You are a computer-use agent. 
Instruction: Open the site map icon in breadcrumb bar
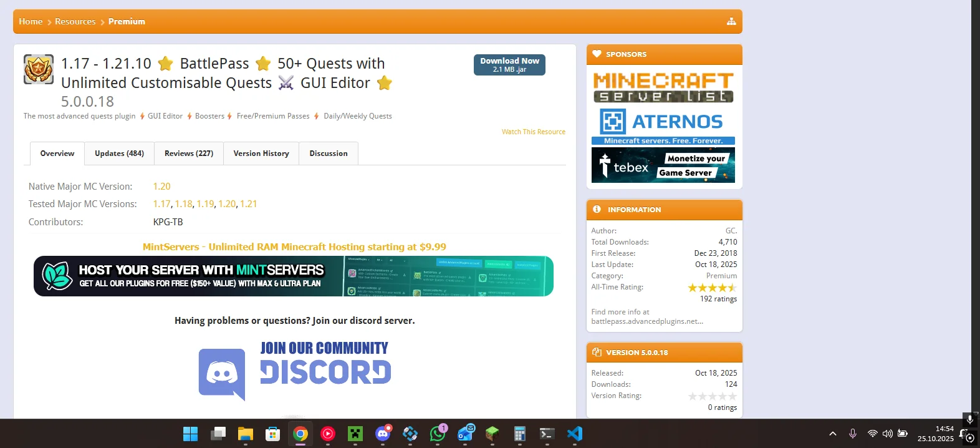[x=731, y=21]
